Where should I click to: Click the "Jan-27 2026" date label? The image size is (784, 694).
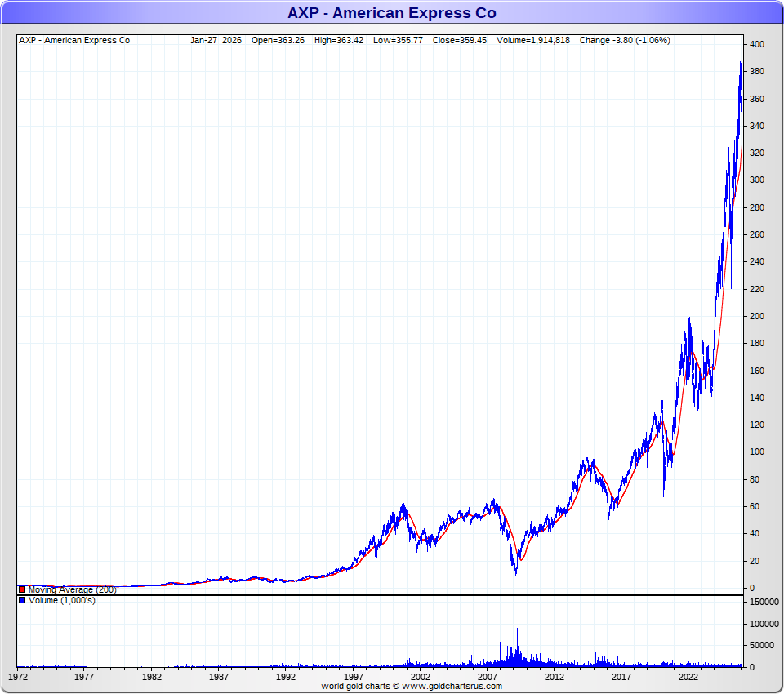(216, 40)
